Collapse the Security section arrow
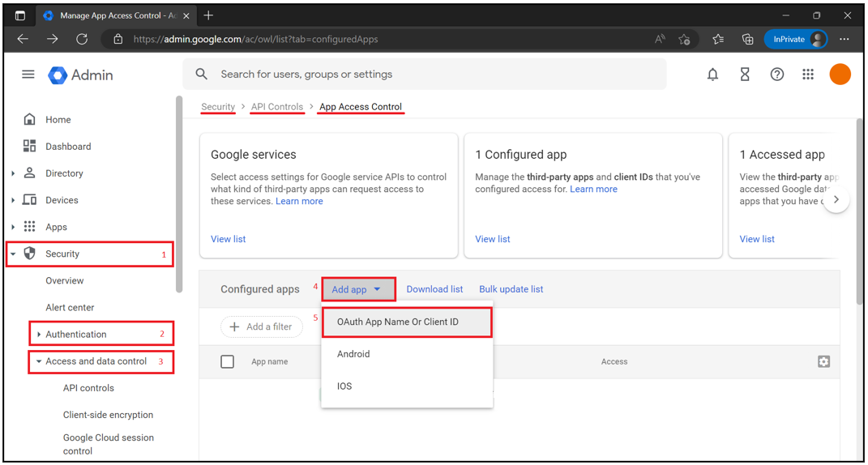 click(x=13, y=254)
